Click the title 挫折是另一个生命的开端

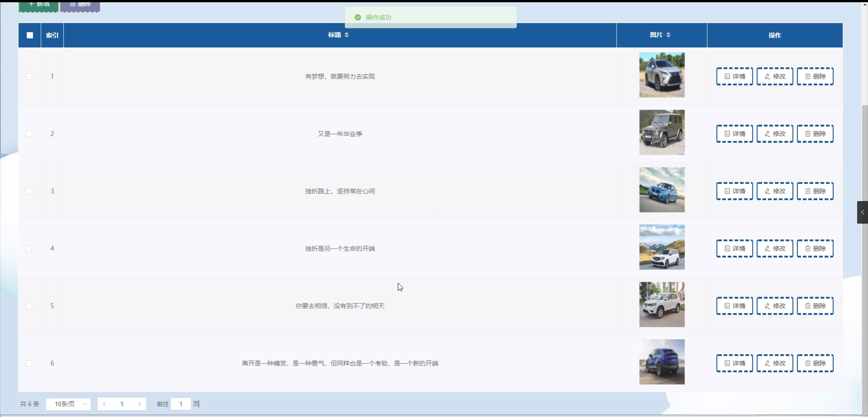point(340,248)
